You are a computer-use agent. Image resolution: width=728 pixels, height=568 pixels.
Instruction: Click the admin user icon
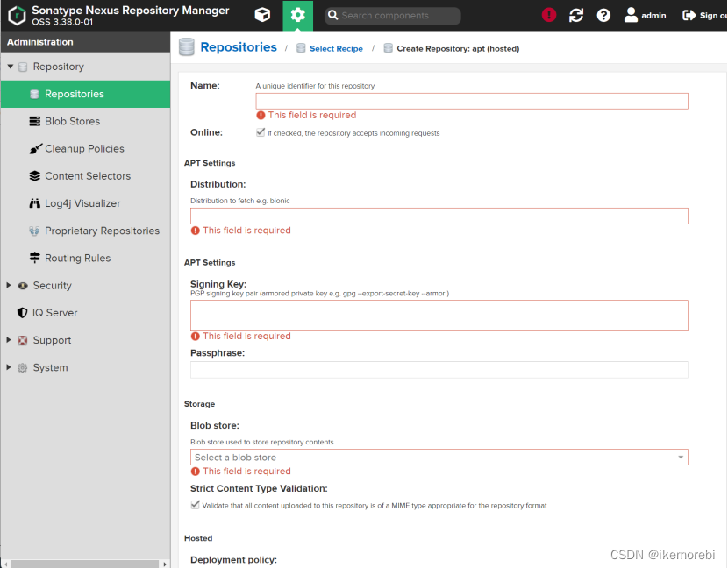(631, 15)
